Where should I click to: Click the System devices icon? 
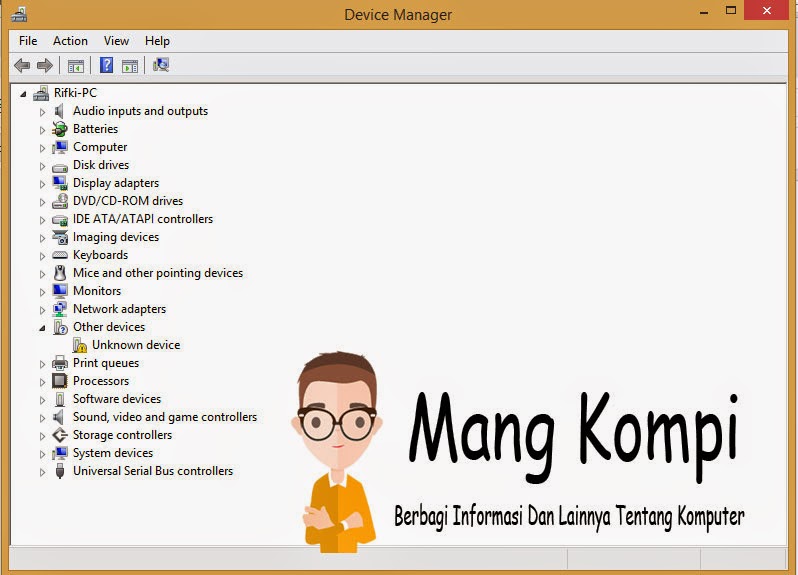tap(60, 453)
